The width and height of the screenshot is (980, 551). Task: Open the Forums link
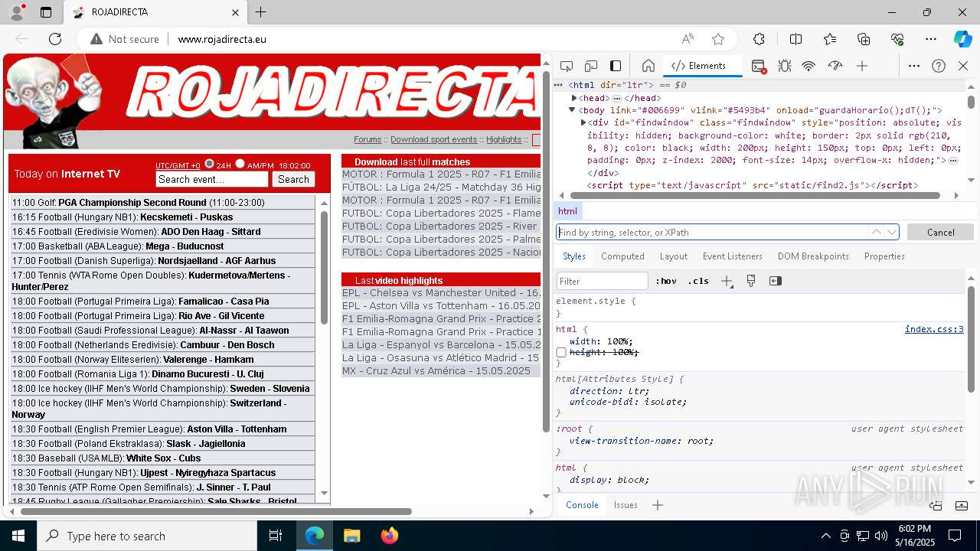point(367,139)
